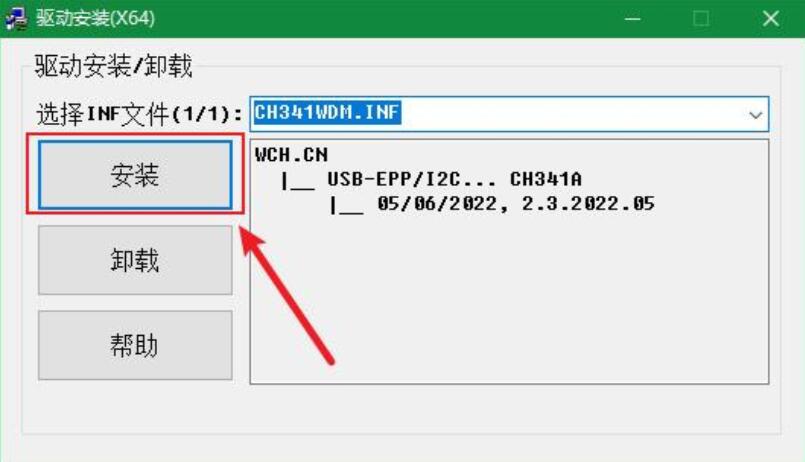Image resolution: width=805 pixels, height=462 pixels.
Task: Click the red arrow annotation pointing at 安装
Action: [x=286, y=294]
